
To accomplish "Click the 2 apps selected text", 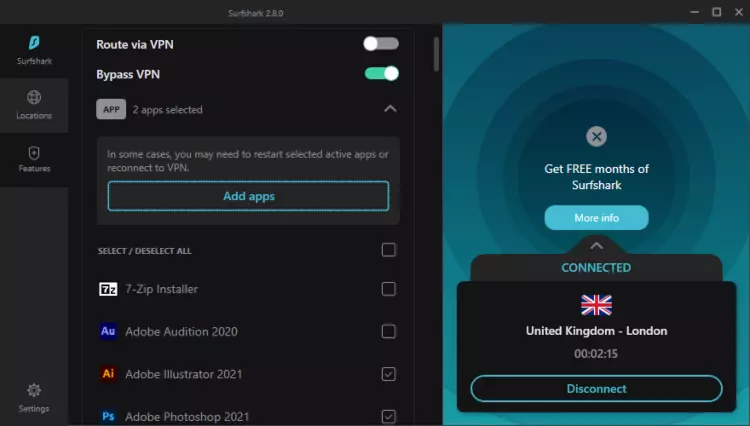I will (167, 110).
